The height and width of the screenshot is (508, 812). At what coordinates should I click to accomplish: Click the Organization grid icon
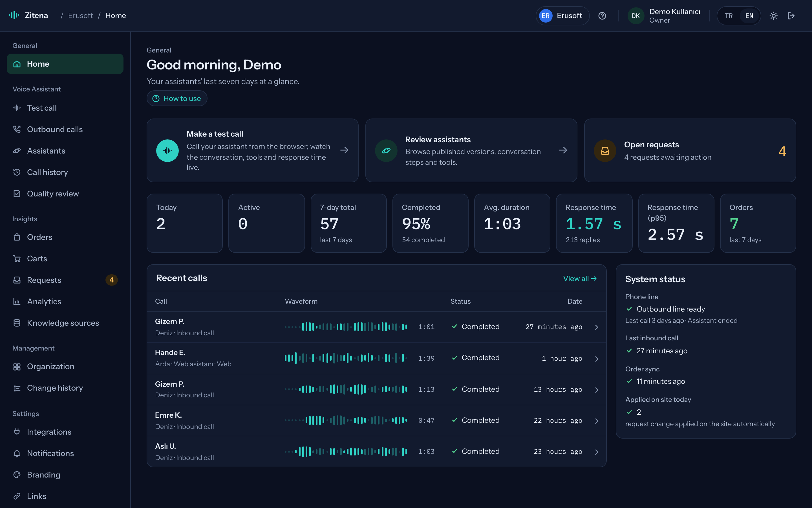click(17, 367)
